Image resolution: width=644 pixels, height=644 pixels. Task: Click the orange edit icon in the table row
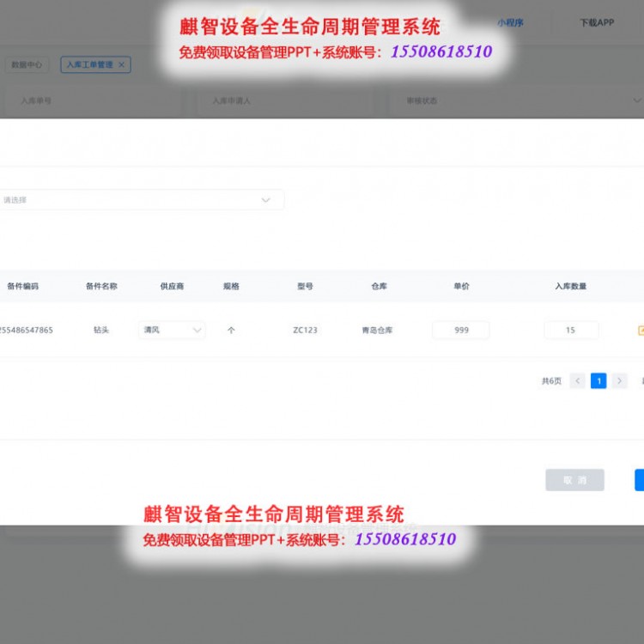point(640,330)
